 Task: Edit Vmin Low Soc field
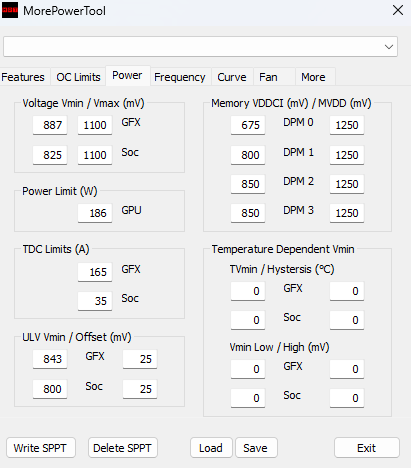point(248,398)
